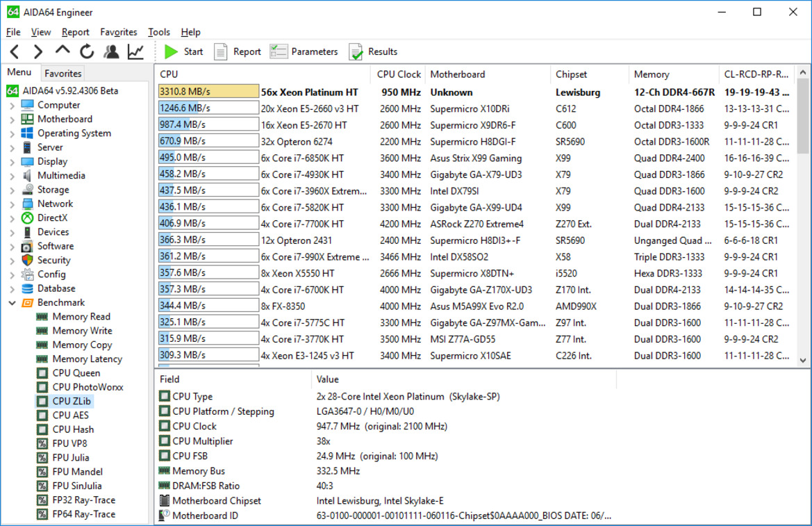The image size is (812, 526).
Task: Select the DirectX icon in tree
Action: [28, 218]
